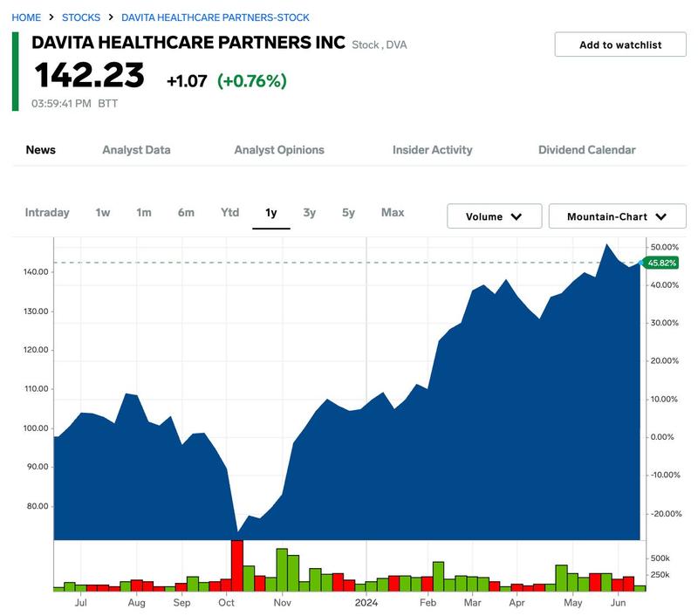Show the Max chart range
This screenshot has height=616, width=698.
coord(393,212)
